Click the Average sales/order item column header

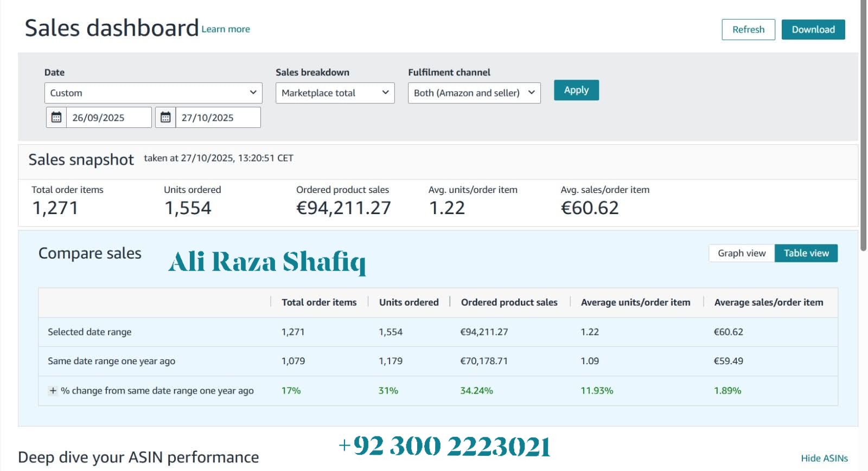click(768, 302)
